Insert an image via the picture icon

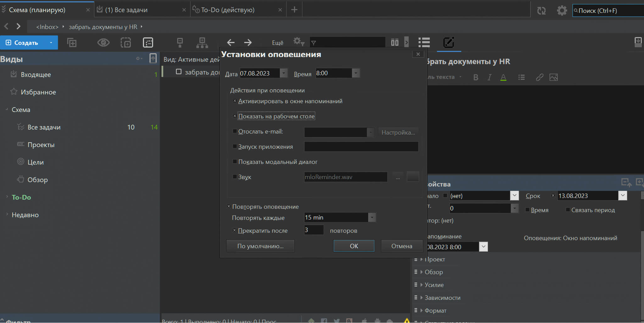(x=553, y=77)
